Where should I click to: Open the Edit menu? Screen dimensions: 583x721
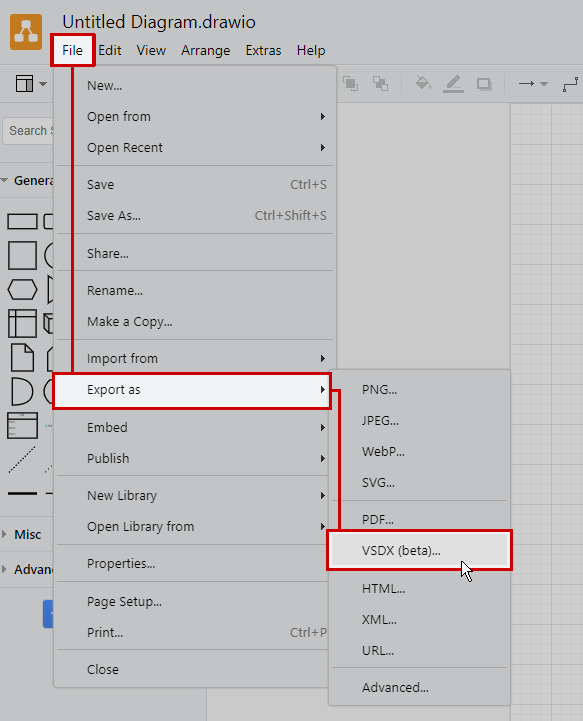pos(110,50)
